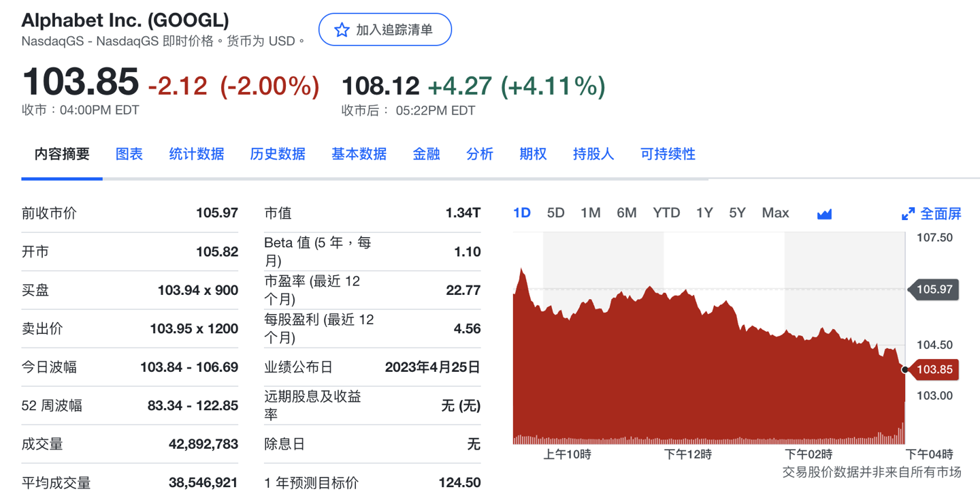Screen dimensions: 980x500
Task: Go to the 基本数据 tab
Action: coord(359,154)
